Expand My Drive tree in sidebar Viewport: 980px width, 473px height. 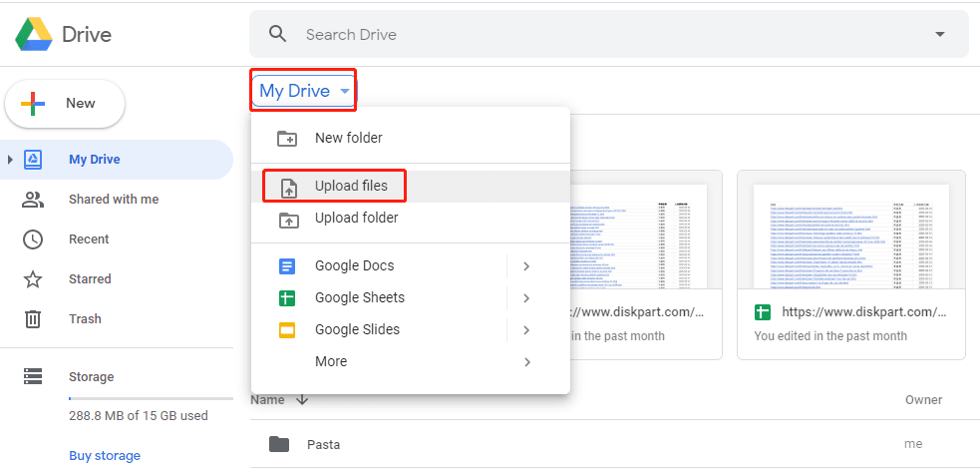(x=9, y=160)
